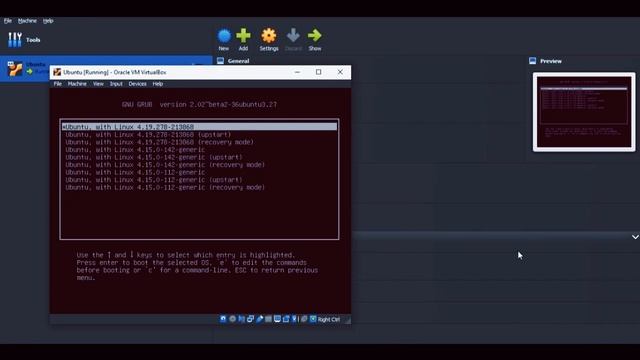This screenshot has width=640, height=360.
Task: Open Machine menu in VirtualBox Manager
Action: [27, 21]
